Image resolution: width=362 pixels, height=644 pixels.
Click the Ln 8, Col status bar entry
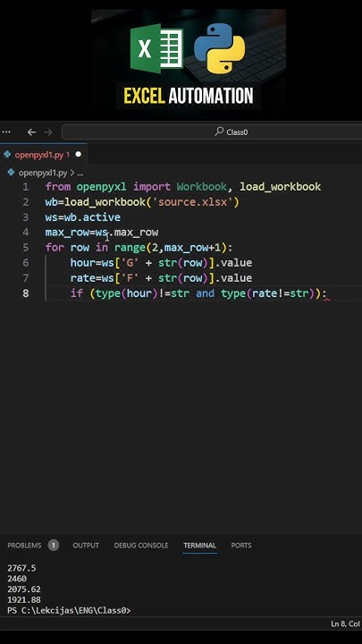[346, 624]
